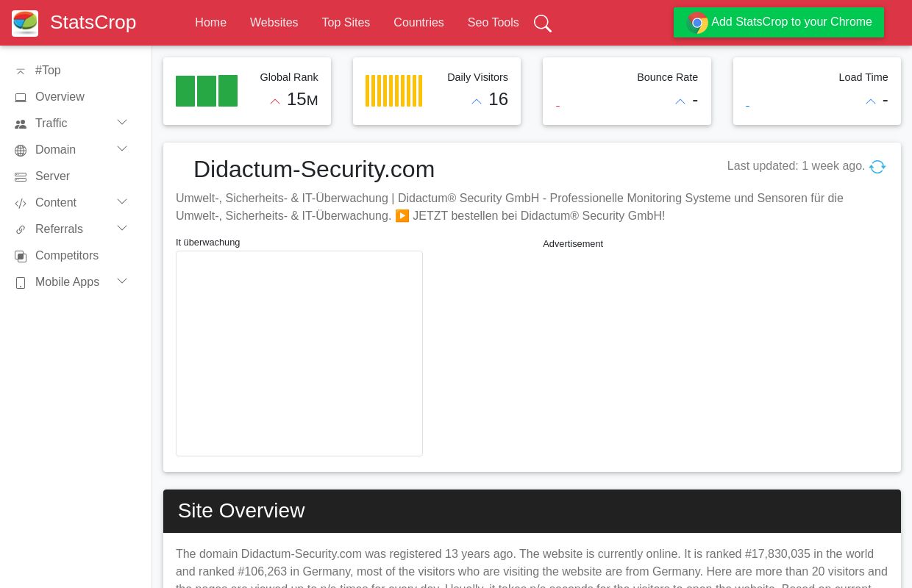Expand the Traffic sidebar section
This screenshot has height=588, width=912.
(122, 122)
